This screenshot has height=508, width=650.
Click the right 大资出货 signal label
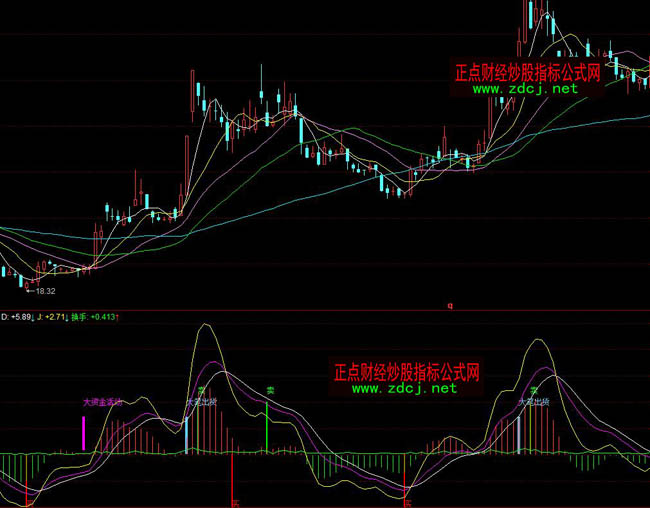tap(534, 402)
